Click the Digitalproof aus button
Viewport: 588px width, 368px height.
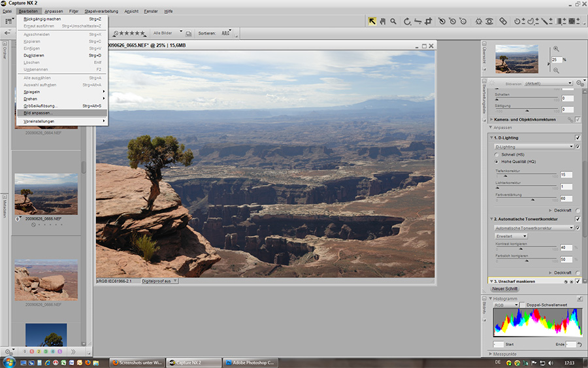(159, 281)
